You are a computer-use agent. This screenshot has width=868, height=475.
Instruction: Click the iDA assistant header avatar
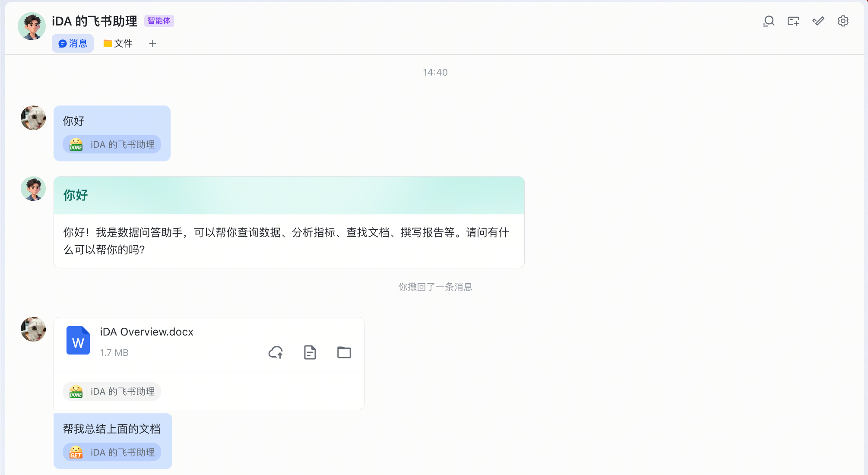(x=32, y=26)
